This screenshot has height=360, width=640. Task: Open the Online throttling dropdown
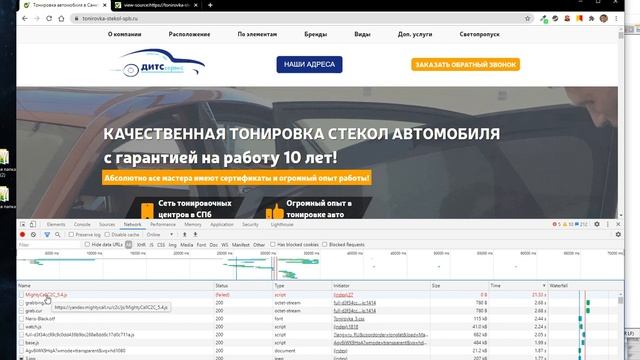(160, 235)
